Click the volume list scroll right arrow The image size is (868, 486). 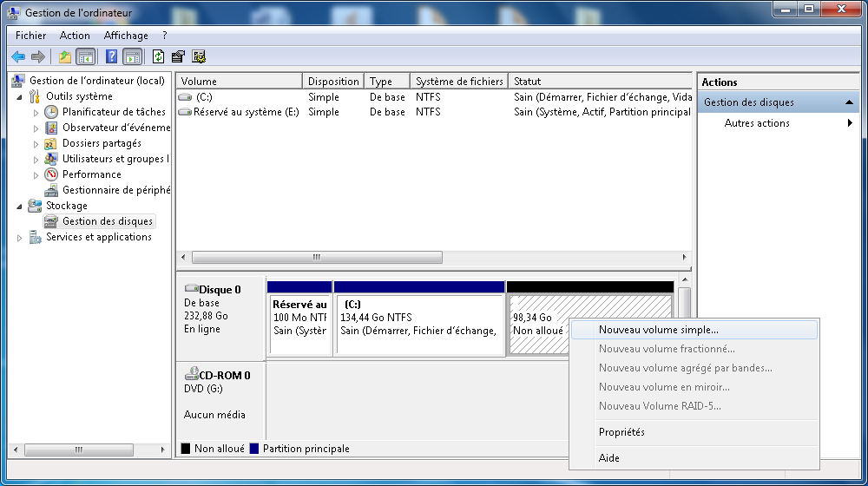(684, 258)
